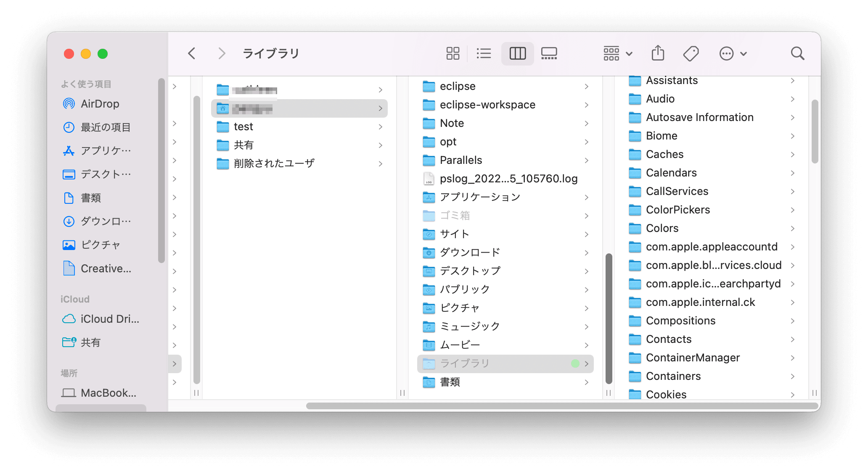Select the ContainerManager folder

point(711,358)
